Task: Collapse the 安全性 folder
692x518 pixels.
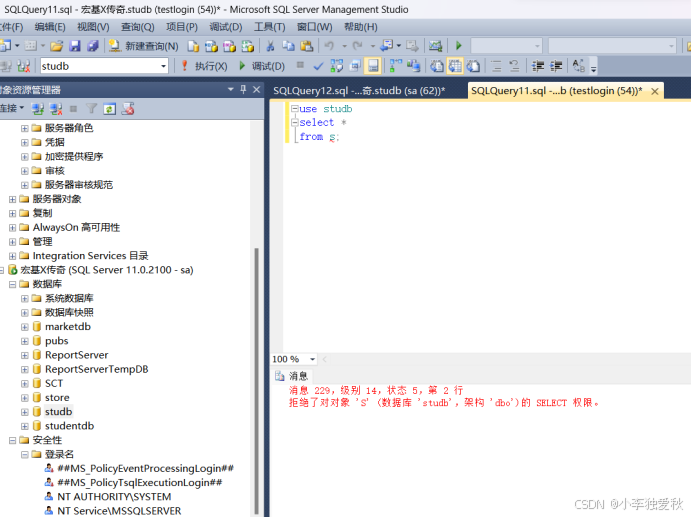Action: [x=12, y=440]
